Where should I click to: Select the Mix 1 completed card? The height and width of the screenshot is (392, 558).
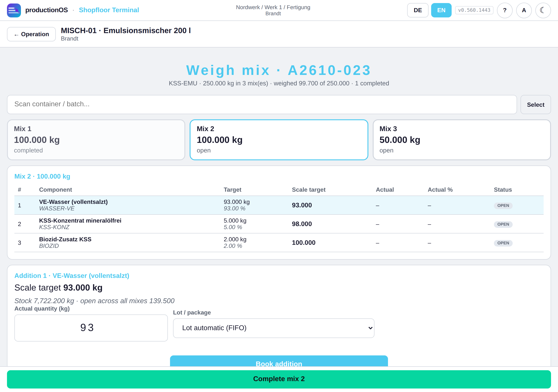[96, 140]
